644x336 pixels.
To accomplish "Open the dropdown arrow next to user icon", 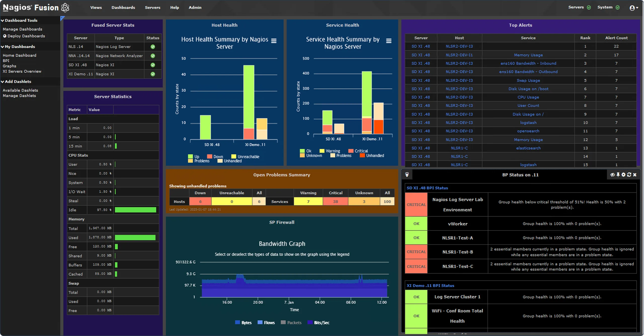I will point(637,8).
